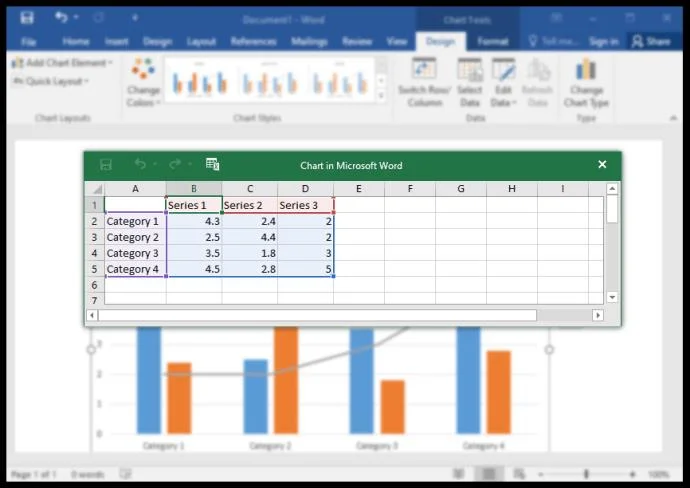
Task: Select the column B header
Action: click(194, 189)
